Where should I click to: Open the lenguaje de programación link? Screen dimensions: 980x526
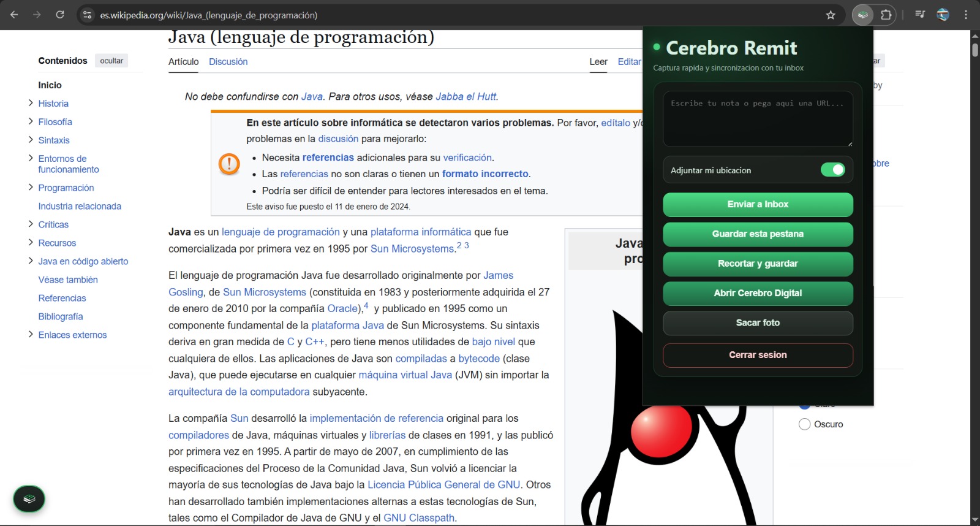point(281,232)
